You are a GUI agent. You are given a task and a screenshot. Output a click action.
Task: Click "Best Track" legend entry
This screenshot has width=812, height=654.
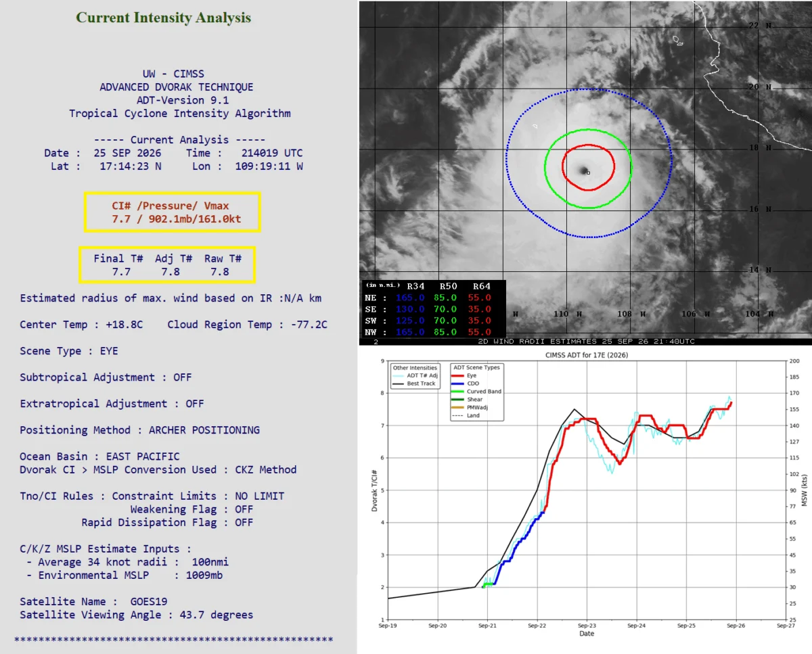[414, 383]
